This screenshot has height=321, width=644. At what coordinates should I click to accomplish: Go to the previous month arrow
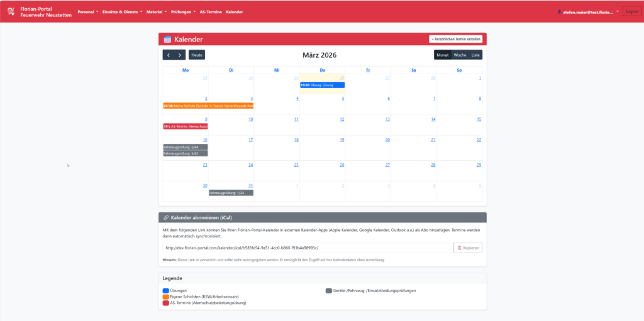[x=169, y=55]
